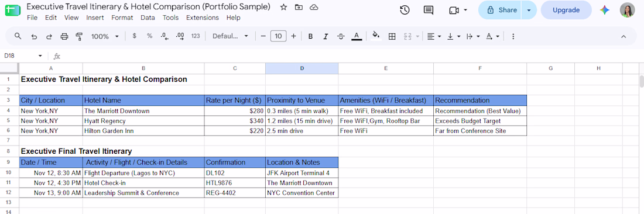Decrease decimal places
The width and height of the screenshot is (644, 214).
[x=165, y=36]
